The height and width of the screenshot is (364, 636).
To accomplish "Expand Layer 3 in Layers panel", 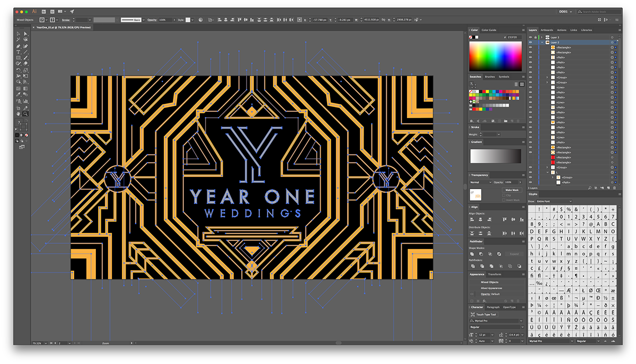I will click(x=542, y=38).
